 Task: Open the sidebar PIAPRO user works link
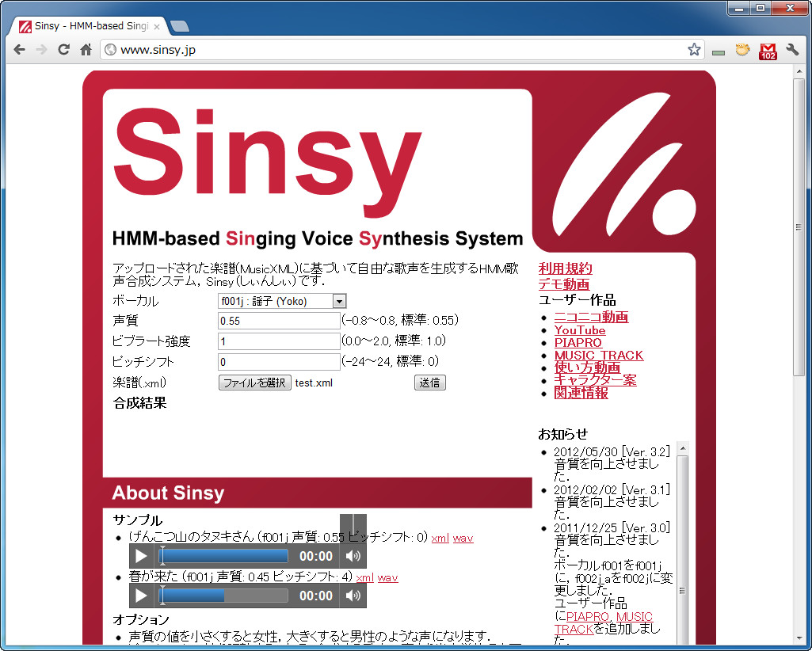click(578, 342)
